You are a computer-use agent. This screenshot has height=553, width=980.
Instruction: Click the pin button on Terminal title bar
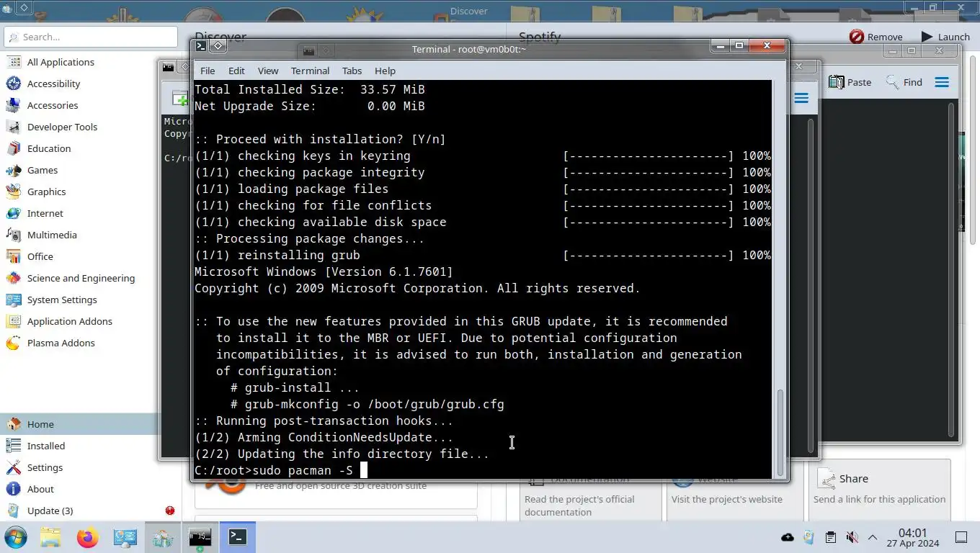point(218,46)
